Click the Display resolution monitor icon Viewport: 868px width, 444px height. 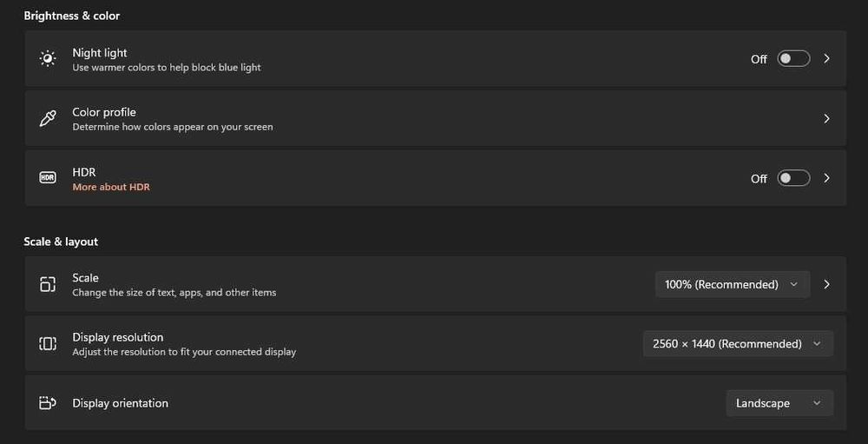[48, 344]
